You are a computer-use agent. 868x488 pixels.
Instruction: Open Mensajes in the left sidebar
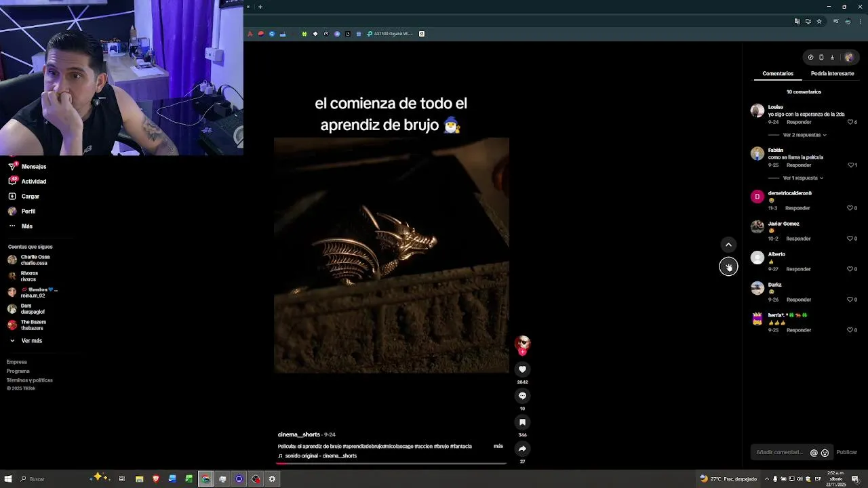click(x=28, y=167)
